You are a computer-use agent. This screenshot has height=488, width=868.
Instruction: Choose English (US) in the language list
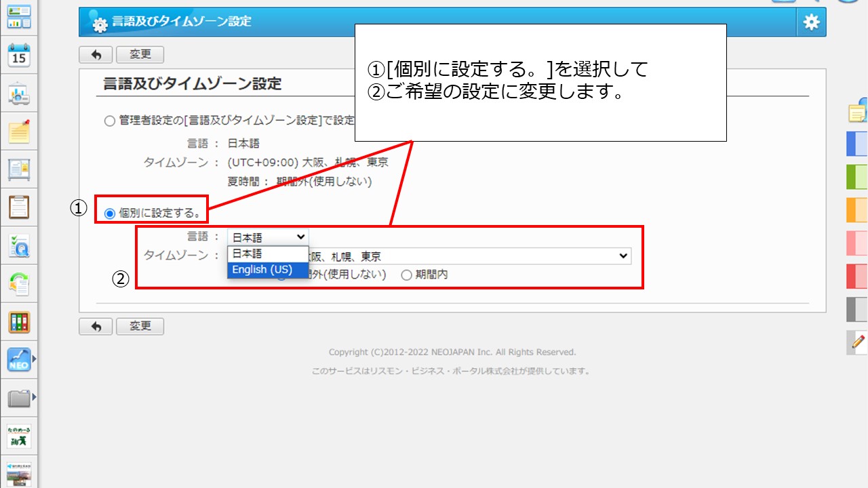coord(268,270)
